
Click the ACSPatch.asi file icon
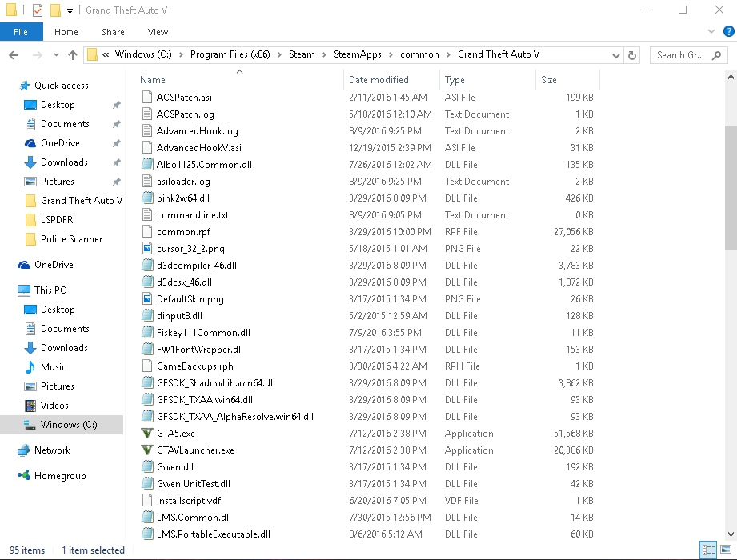tap(147, 98)
